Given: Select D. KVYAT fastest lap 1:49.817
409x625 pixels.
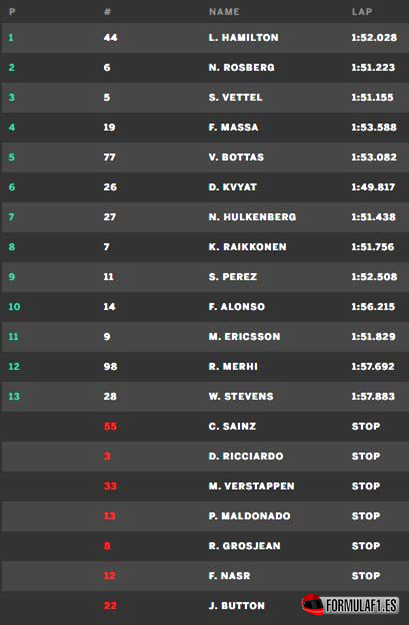Looking at the screenshot, I should point(373,187).
